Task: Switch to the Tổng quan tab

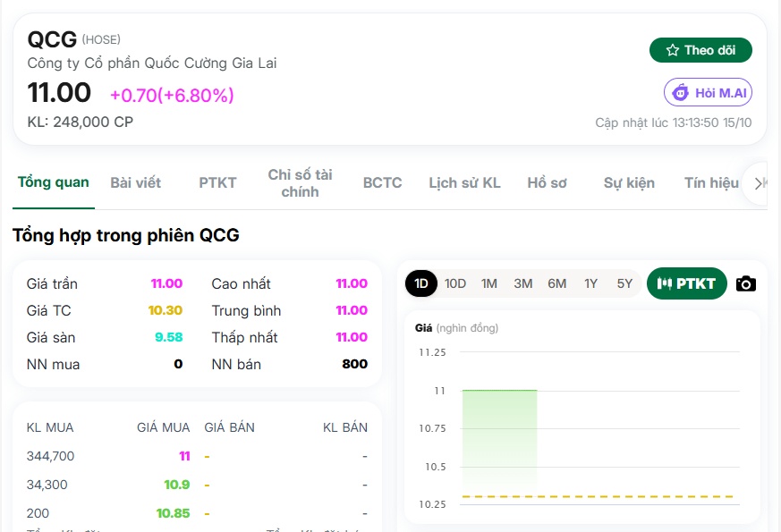Action: point(54,182)
